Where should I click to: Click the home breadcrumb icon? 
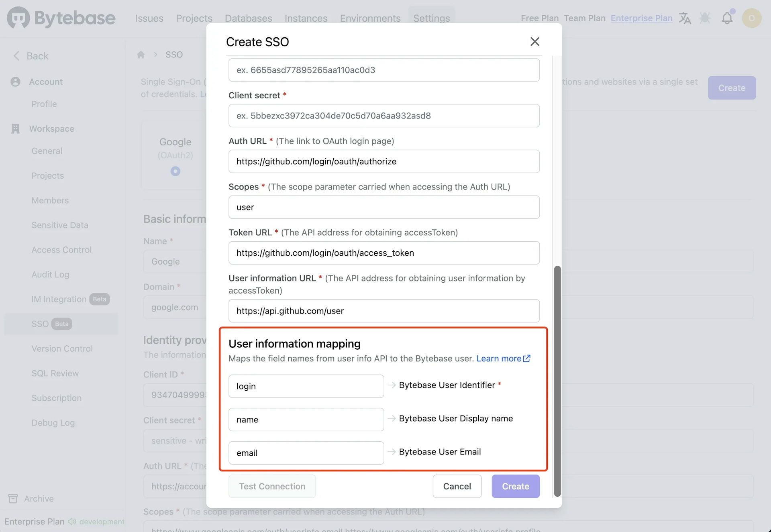coord(141,55)
